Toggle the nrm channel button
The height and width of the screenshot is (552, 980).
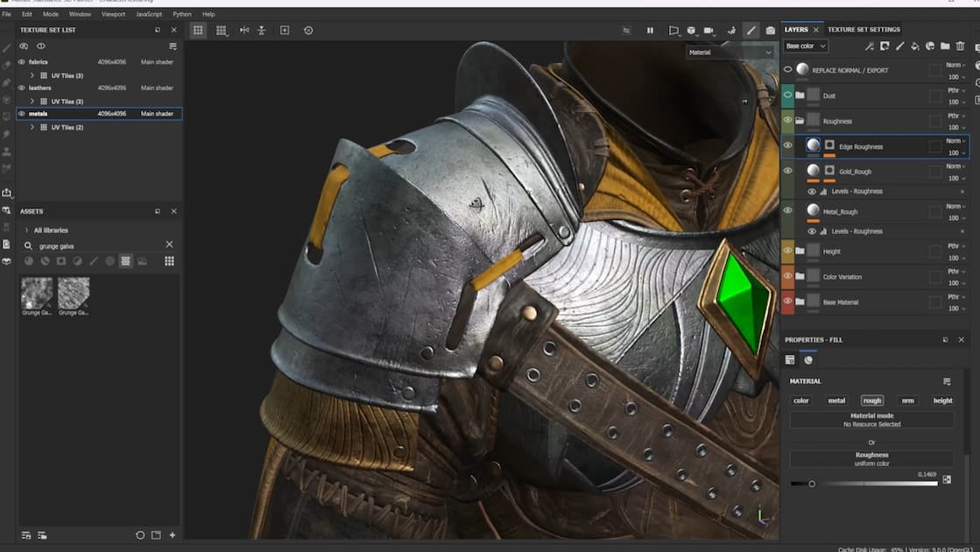(x=907, y=400)
